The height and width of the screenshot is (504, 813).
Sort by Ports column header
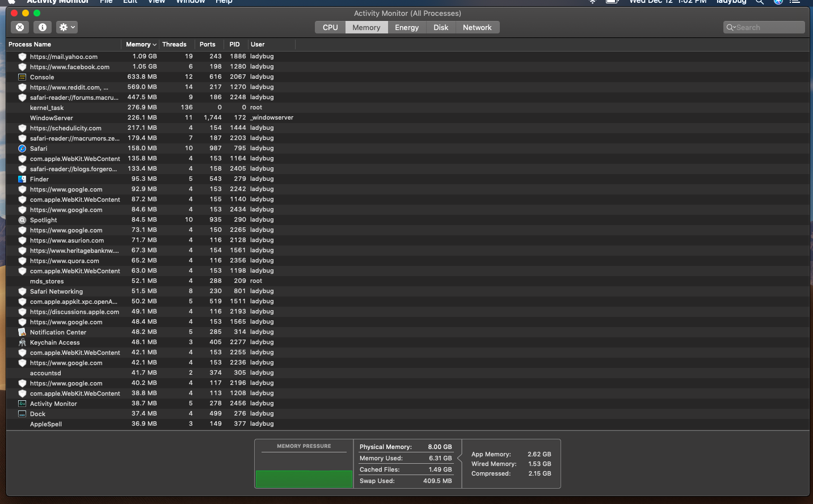(x=209, y=44)
